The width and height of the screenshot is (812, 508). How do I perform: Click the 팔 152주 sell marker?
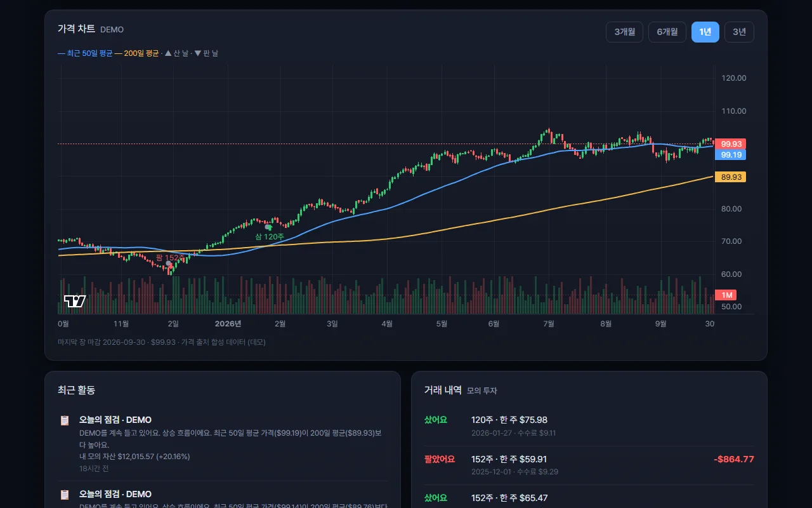click(x=170, y=257)
